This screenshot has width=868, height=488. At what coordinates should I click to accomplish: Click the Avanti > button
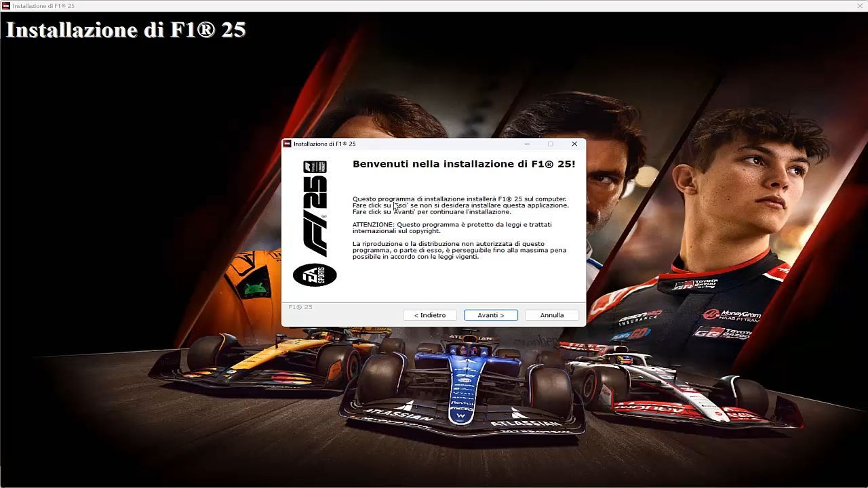pos(491,315)
